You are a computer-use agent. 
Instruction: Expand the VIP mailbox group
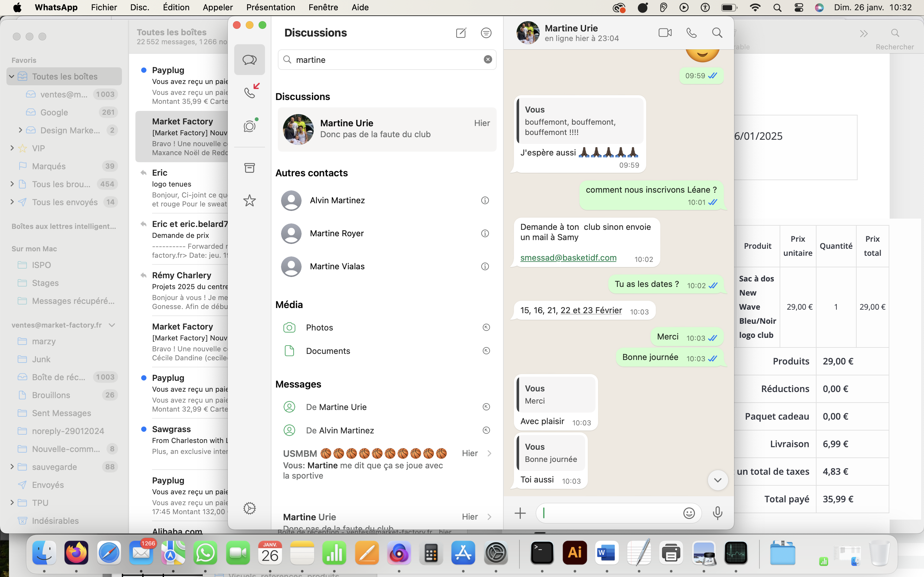pyautogui.click(x=12, y=148)
